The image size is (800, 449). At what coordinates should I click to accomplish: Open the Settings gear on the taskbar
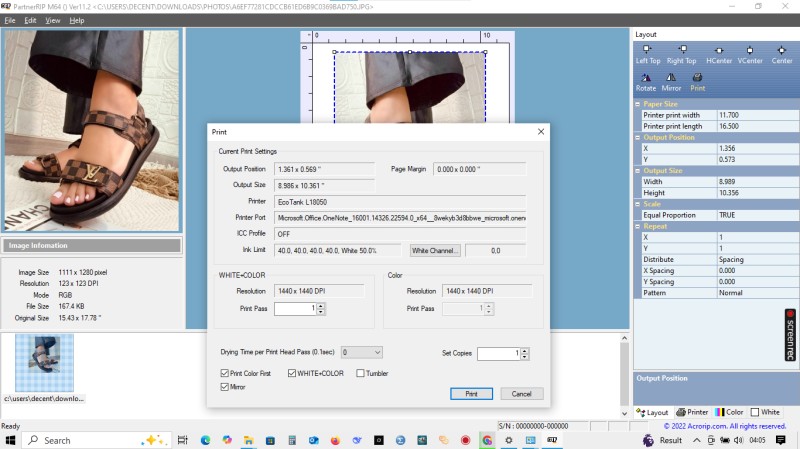[509, 440]
